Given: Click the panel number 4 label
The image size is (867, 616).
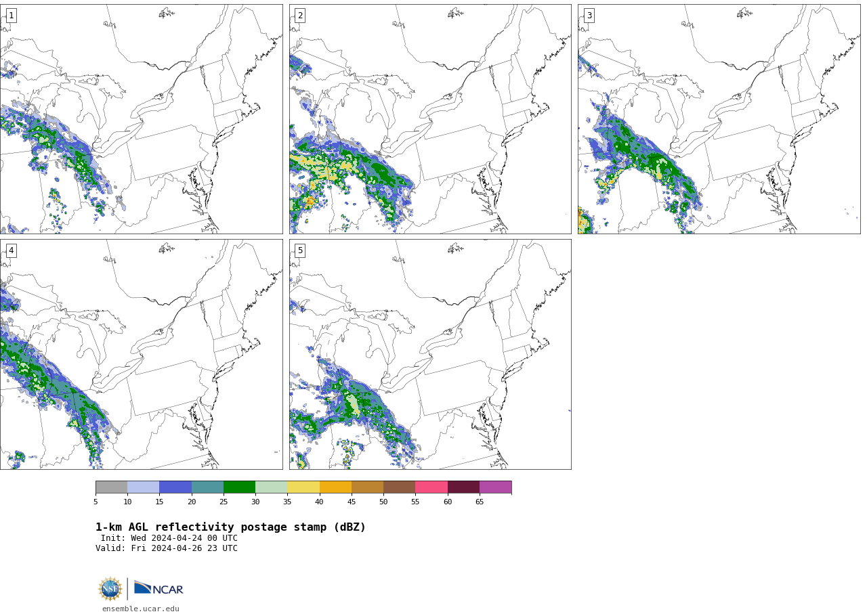Looking at the screenshot, I should click(x=11, y=250).
